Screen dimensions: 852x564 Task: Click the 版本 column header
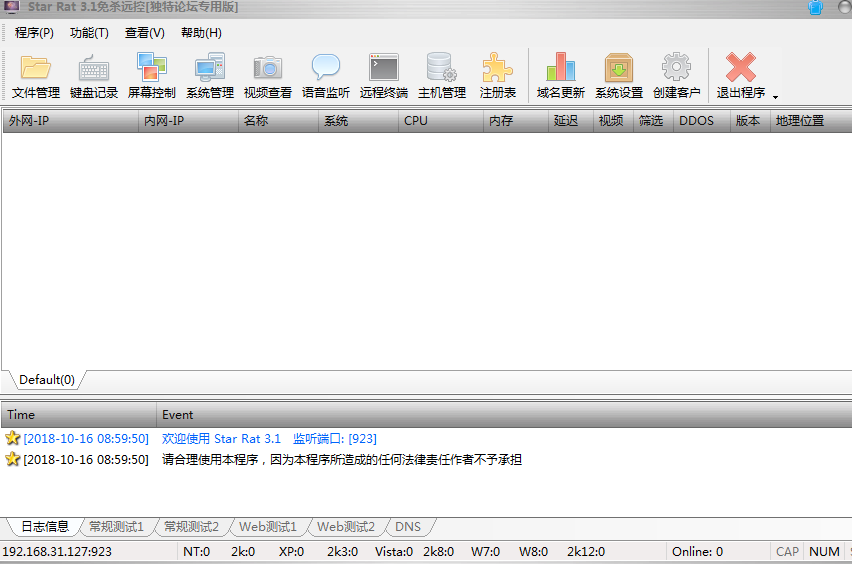point(749,121)
